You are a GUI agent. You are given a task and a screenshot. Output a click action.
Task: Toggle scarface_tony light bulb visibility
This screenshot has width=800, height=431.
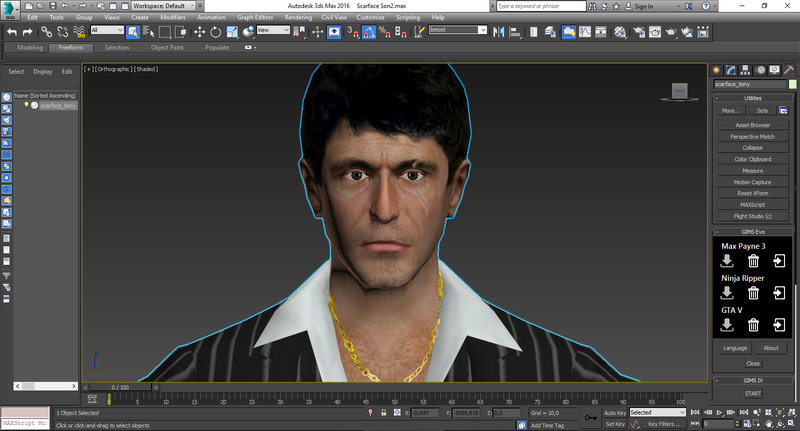[x=26, y=105]
